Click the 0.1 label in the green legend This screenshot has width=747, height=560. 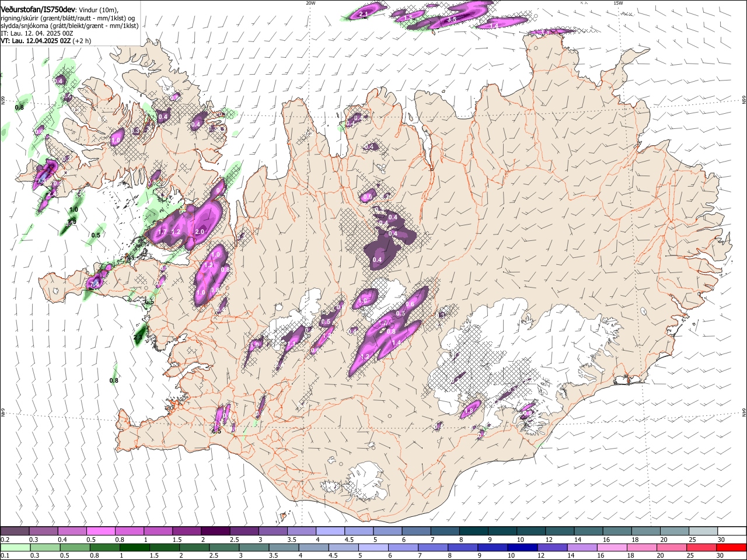(5, 556)
